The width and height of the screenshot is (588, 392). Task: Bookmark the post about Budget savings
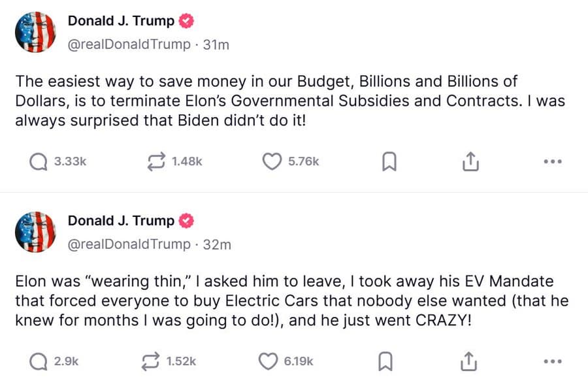click(389, 162)
